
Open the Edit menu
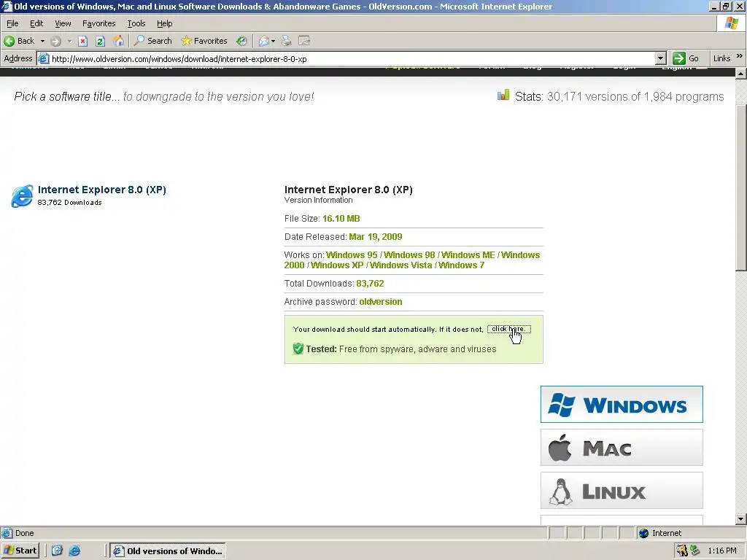(36, 23)
